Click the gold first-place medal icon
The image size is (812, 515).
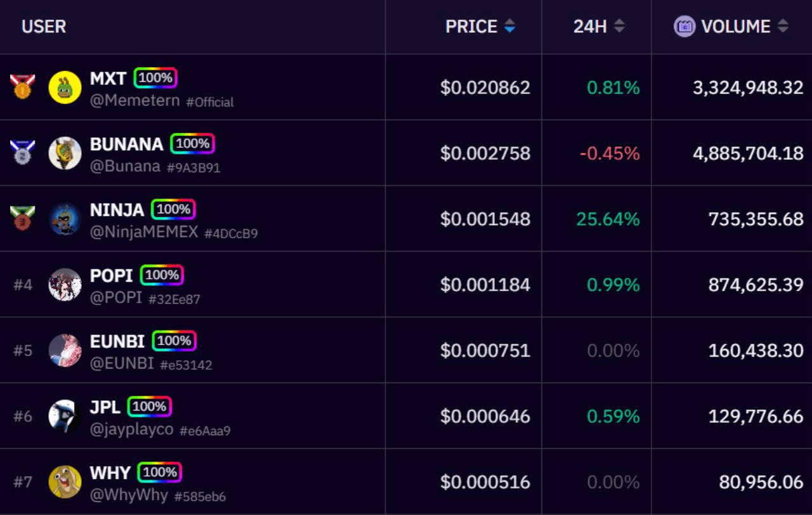[x=23, y=87]
